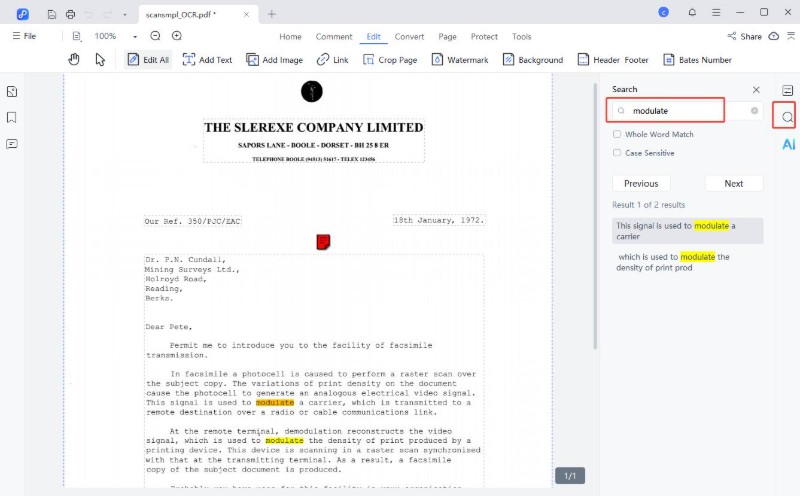Select result 'This signal is used to modulate a carrier'
Viewport: 800px width, 496px height.
[687, 231]
